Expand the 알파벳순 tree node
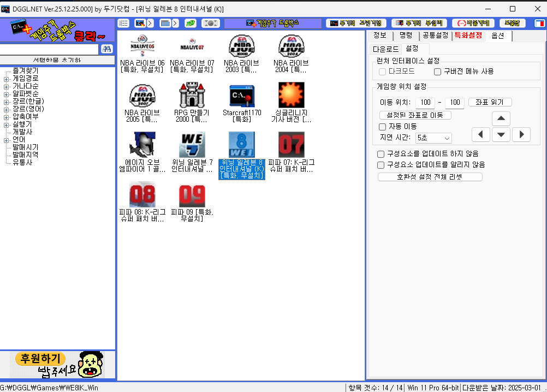This screenshot has height=392, width=547. click(x=7, y=94)
